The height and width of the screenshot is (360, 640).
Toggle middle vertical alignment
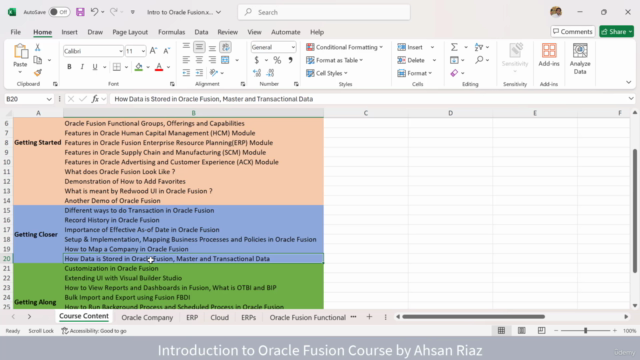pos(199,47)
